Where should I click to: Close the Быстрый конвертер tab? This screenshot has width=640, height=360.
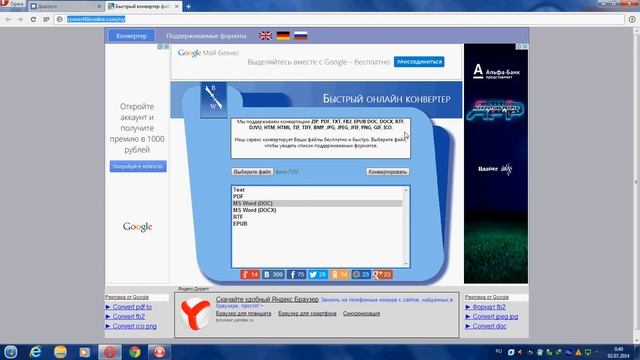[x=177, y=7]
